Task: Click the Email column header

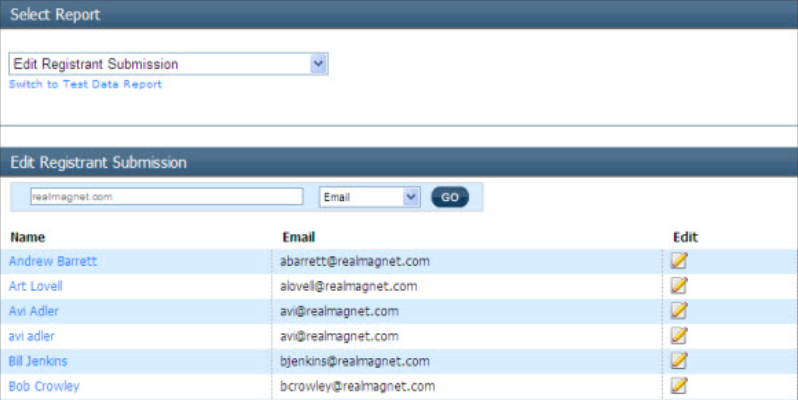Action: click(x=299, y=237)
